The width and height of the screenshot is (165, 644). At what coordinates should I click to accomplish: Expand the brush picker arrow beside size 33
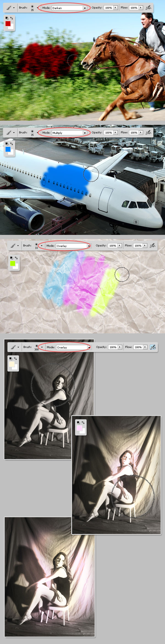point(42,246)
